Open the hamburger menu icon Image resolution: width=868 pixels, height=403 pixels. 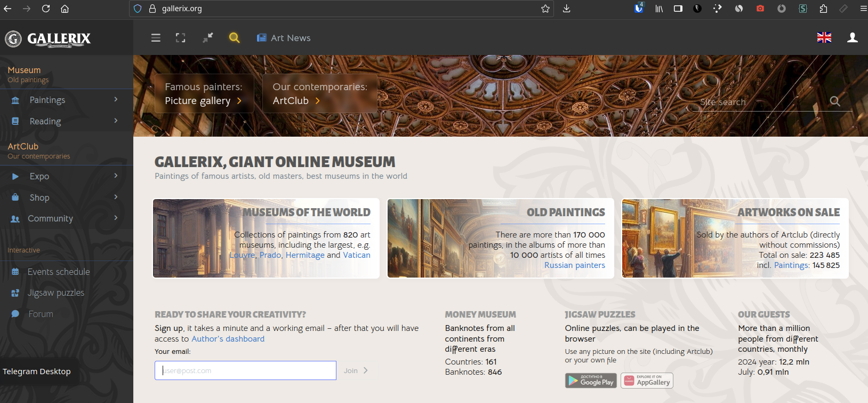[156, 38]
